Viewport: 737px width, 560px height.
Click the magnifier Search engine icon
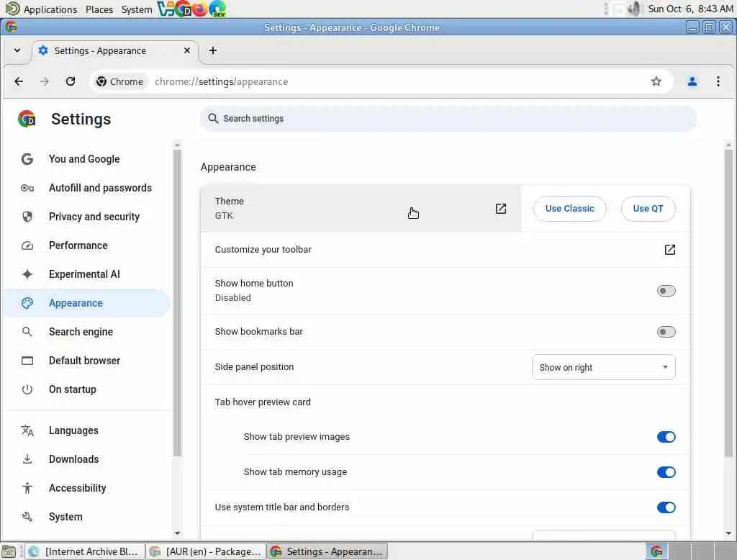(27, 332)
